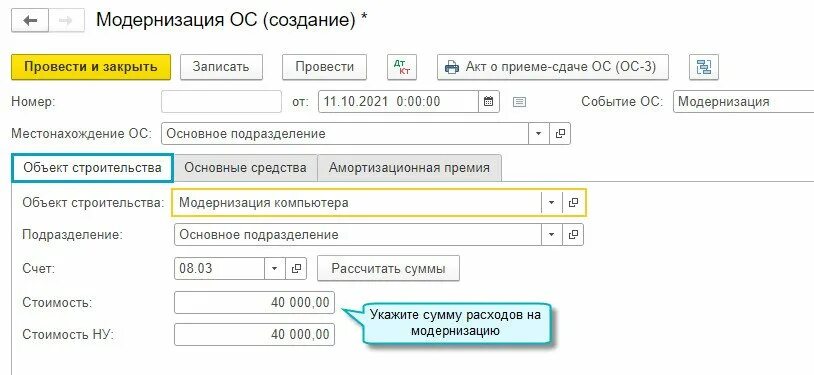Expand the Объект строительства dropdown list
814x375 pixels.
point(552,203)
